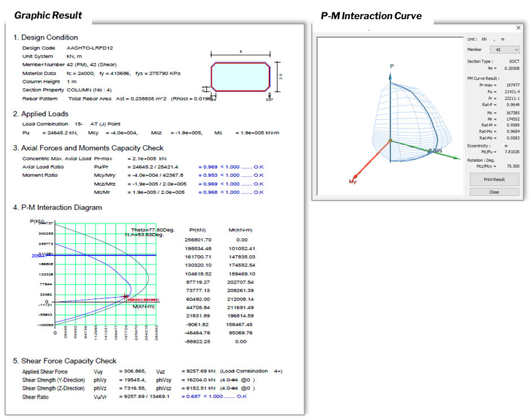Click the Print Result button
The image size is (532, 420).
[x=495, y=180]
